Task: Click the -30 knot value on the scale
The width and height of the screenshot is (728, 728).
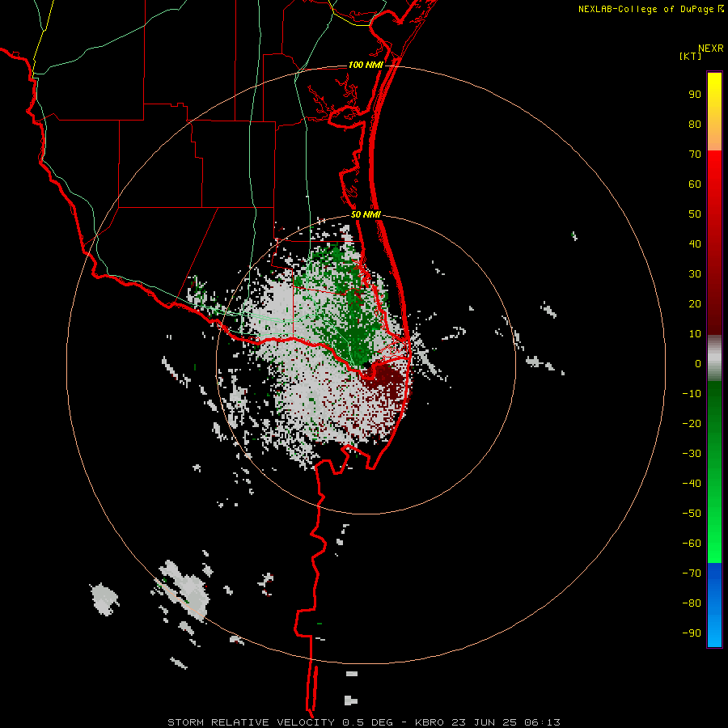Action: click(692, 454)
